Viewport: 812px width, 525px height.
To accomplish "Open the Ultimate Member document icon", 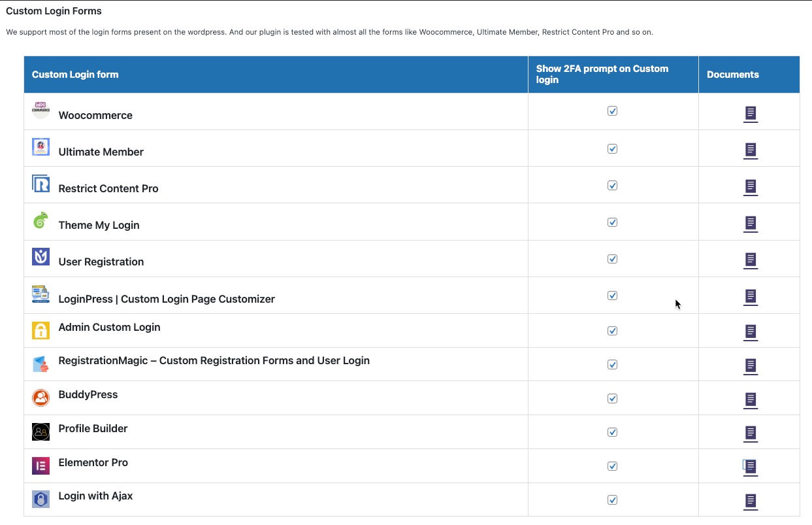I will 751,150.
